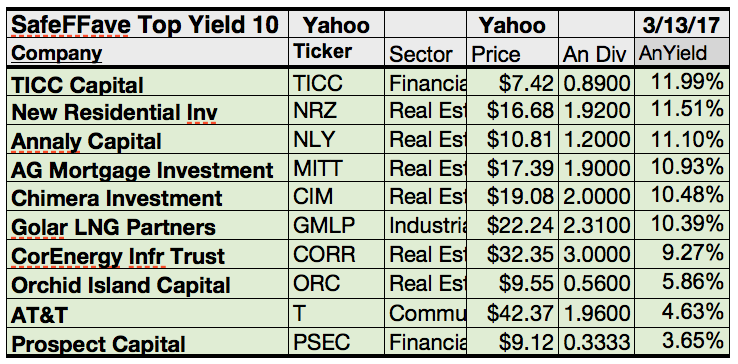
Task: Select the SafeFFave Top Yield 10 title cell
Action: [x=147, y=24]
